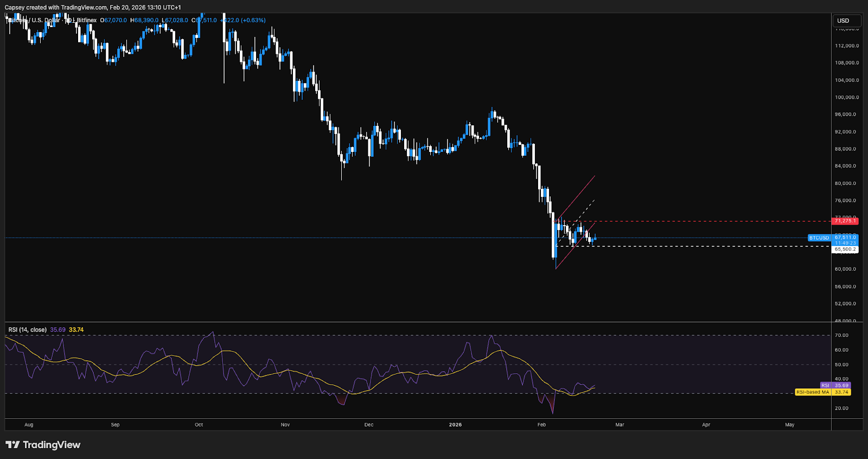This screenshot has height=459, width=868.
Task: Click the 100,000.0 price axis label
Action: click(847, 97)
